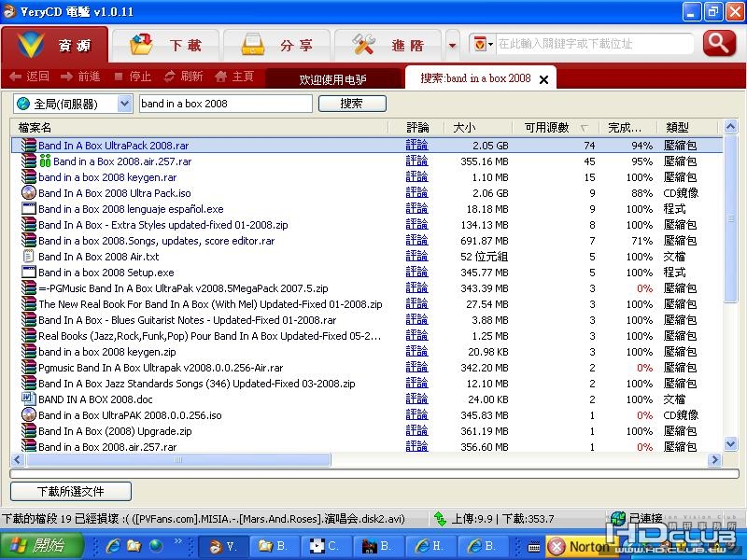Select the row Band In A Box - Extra Styles updated-fixed 01-2008.zip
The height and width of the screenshot is (560, 747).
(x=367, y=225)
